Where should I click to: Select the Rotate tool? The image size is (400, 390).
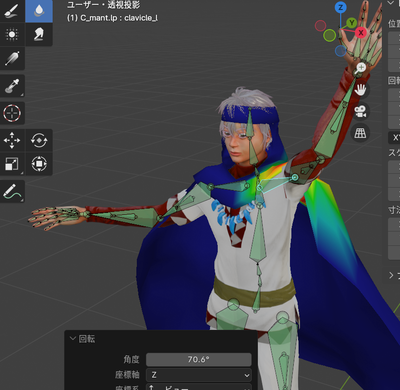(39, 140)
